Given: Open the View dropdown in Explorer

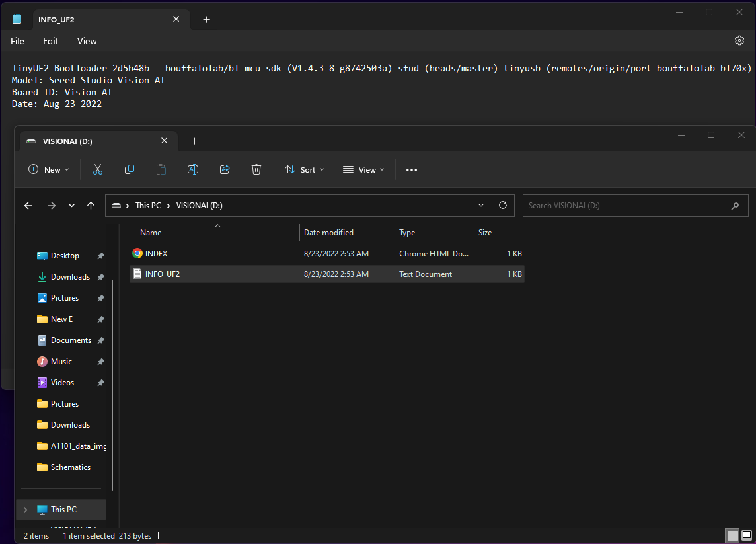Looking at the screenshot, I should 363,170.
